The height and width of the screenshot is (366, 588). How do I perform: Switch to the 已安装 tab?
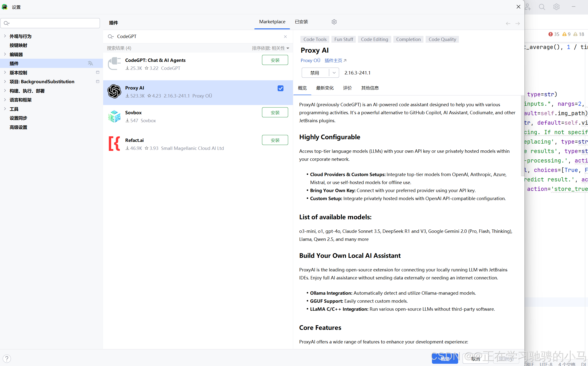(x=301, y=22)
